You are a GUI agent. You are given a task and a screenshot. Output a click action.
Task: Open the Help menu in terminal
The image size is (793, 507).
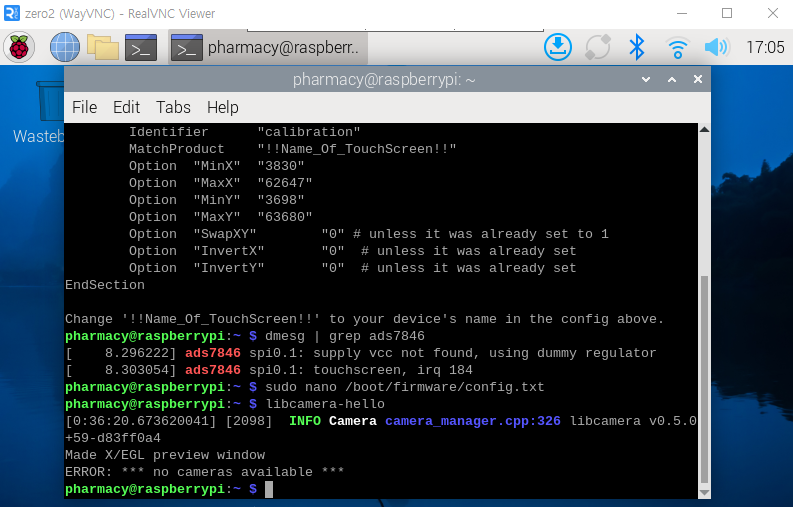[x=222, y=107]
